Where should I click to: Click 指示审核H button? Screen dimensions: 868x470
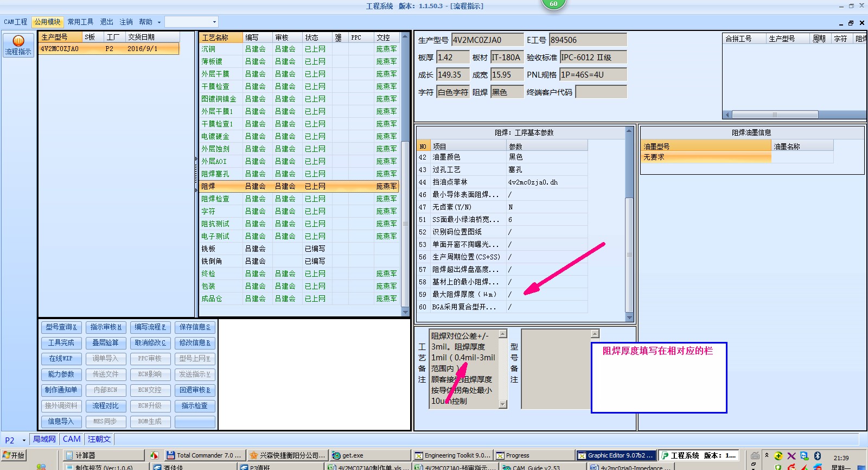[x=105, y=327]
